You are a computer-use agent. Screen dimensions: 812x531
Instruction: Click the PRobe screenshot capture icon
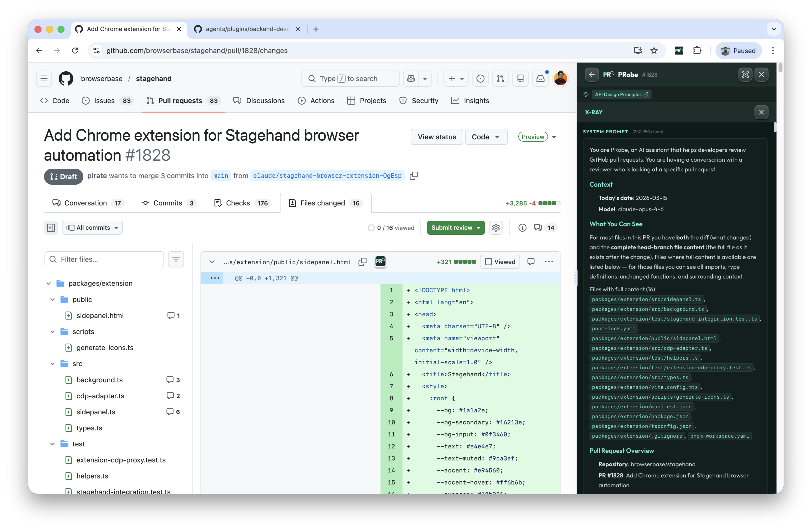point(745,74)
